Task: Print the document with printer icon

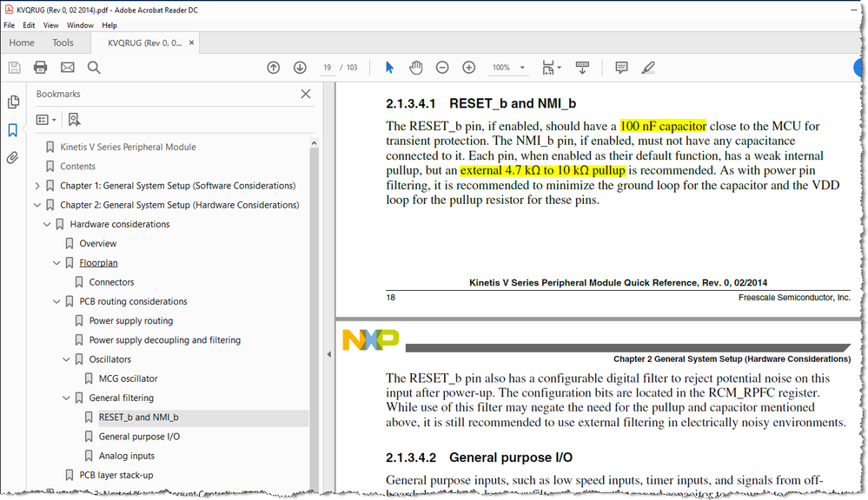Action: [41, 68]
